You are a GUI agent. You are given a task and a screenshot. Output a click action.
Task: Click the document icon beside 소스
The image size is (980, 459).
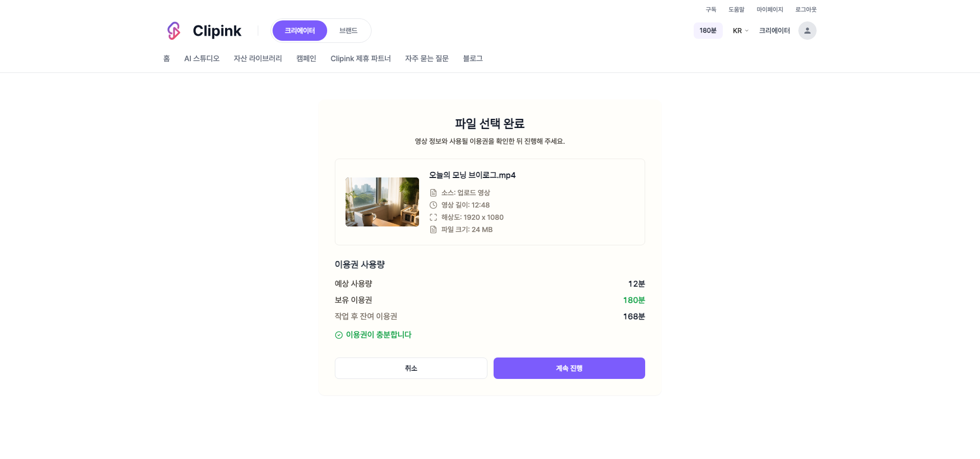433,193
